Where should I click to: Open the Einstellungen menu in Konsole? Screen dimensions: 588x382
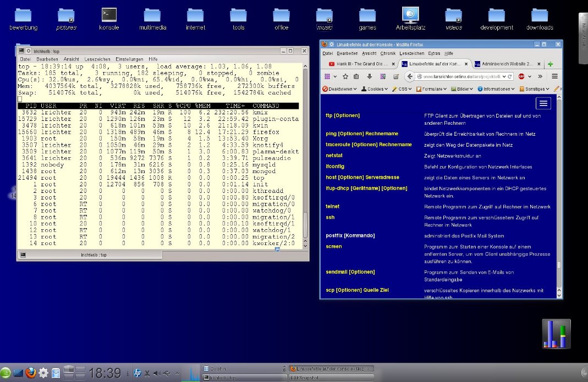click(129, 59)
